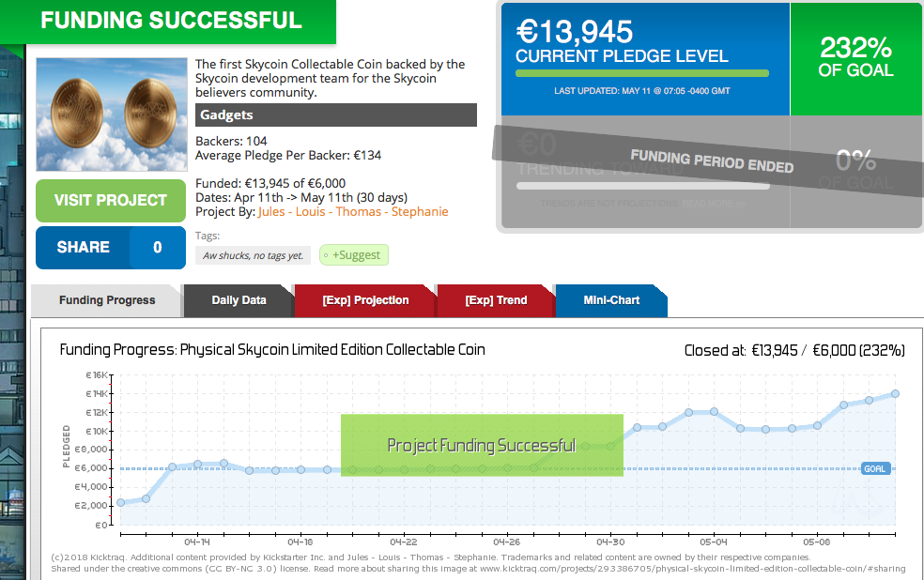924x580 pixels.
Task: Click the share count showing 0
Action: (x=158, y=248)
